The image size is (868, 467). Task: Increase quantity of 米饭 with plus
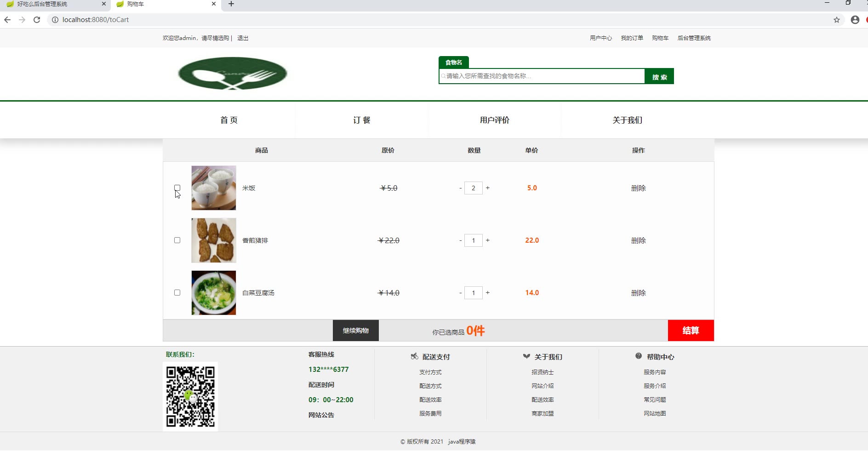(x=488, y=188)
